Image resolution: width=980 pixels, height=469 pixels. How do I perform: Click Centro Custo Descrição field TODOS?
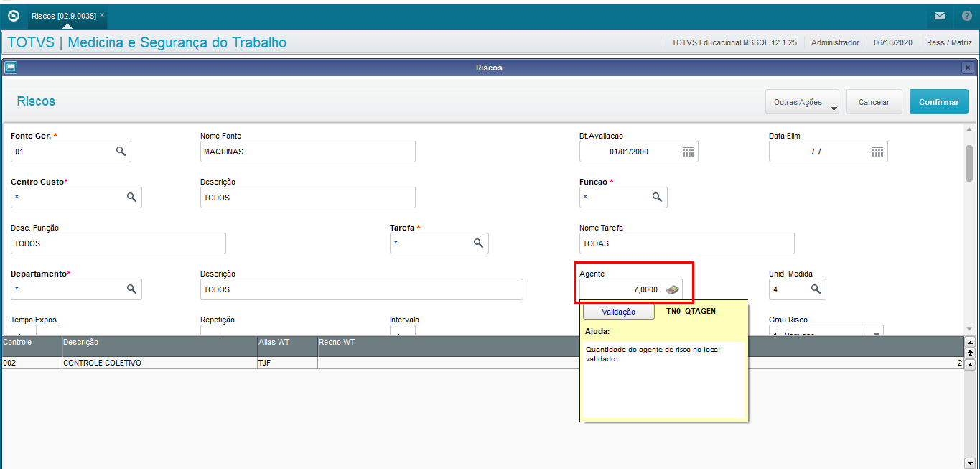[308, 198]
